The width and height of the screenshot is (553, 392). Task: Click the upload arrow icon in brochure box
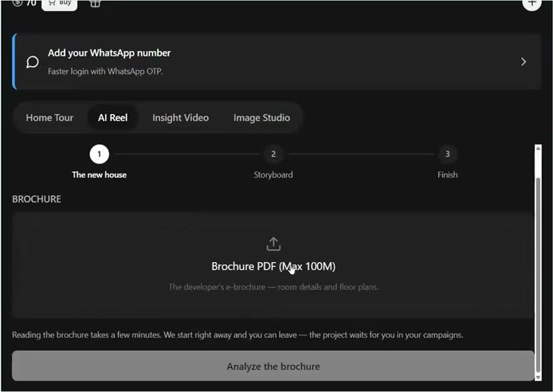[273, 244]
